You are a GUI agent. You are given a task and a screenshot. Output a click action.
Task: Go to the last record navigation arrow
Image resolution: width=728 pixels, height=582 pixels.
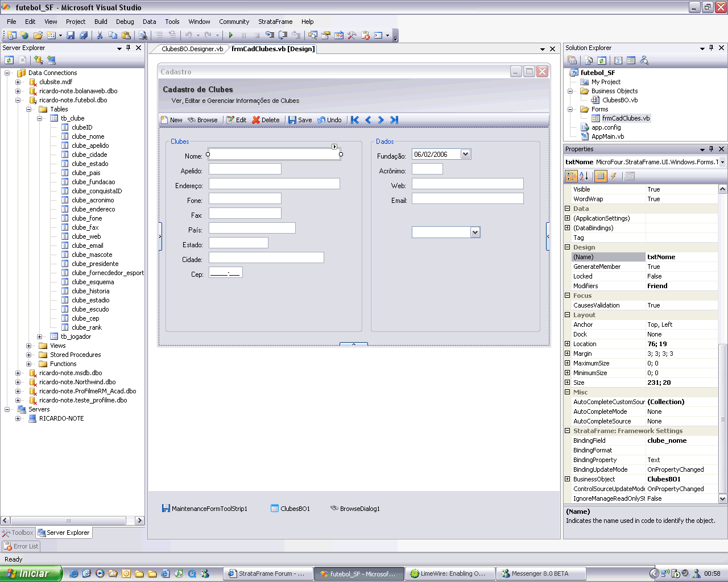click(x=394, y=120)
